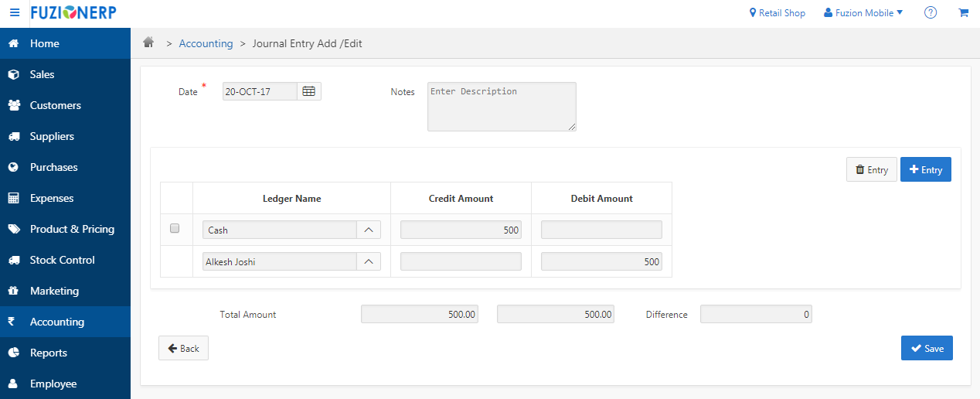Go Back using the back button
The image size is (980, 399).
point(183,348)
